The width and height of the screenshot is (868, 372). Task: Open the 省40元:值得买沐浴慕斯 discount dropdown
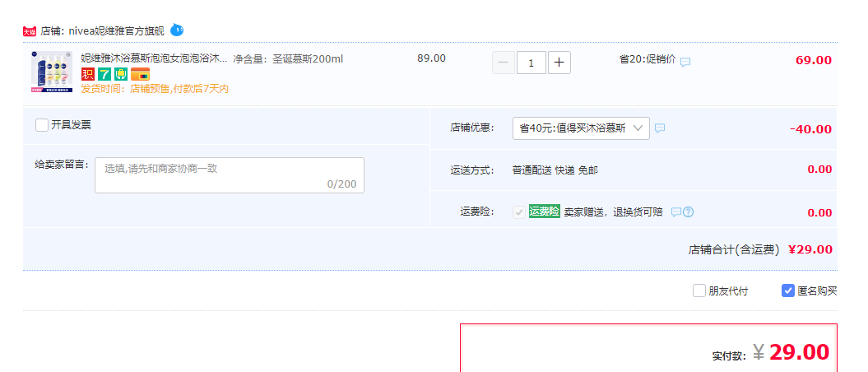[581, 128]
